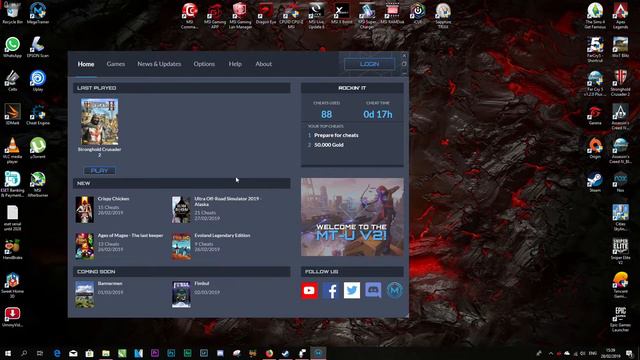Open Steam desktop icon
Viewport: 640px width, 360px height.
595,182
